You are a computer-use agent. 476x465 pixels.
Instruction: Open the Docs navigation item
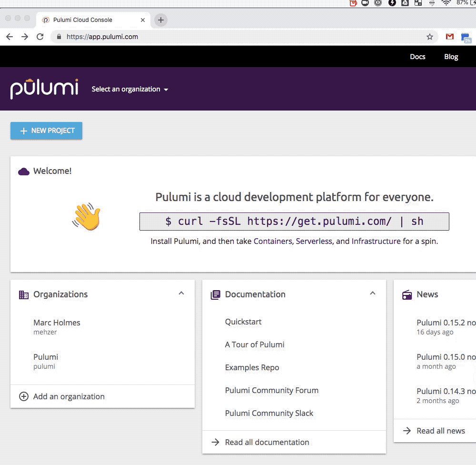point(417,56)
